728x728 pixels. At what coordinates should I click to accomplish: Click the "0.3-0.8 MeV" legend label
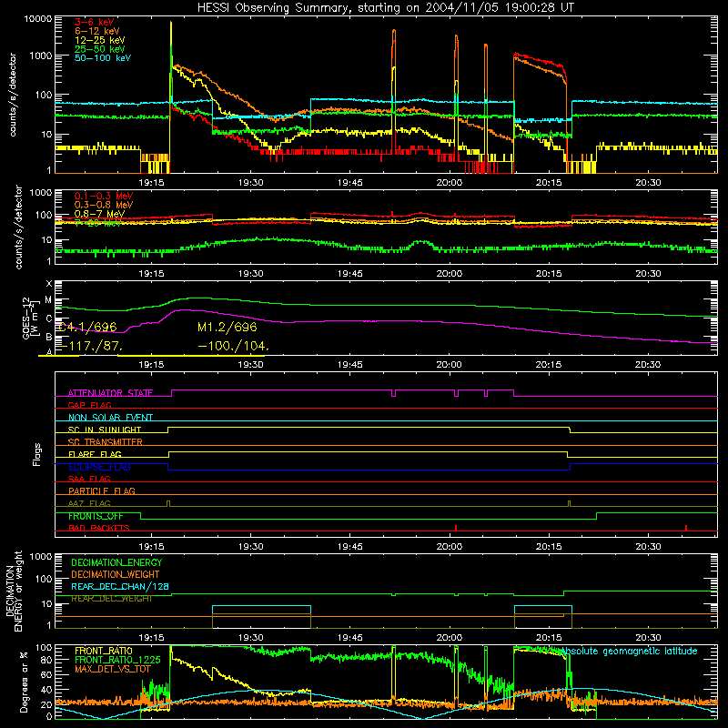click(104, 205)
